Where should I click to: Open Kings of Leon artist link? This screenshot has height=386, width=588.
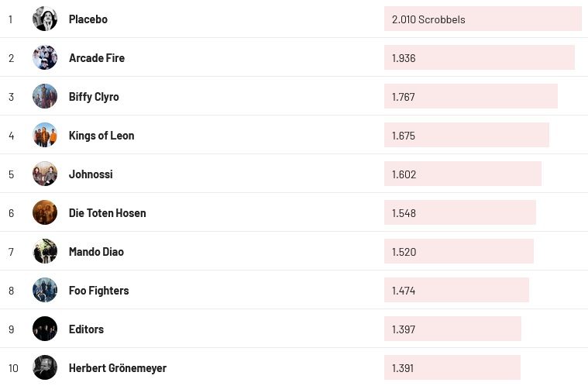point(101,136)
